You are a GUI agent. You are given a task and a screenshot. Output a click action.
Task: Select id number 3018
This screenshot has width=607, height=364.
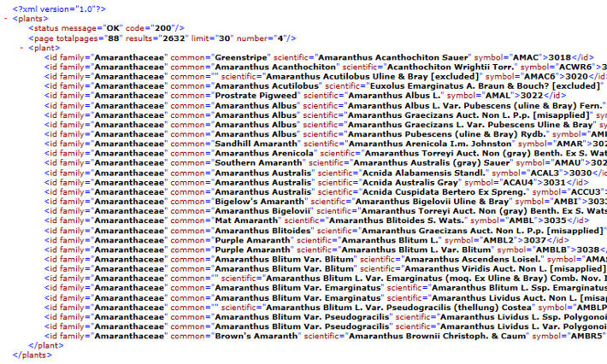(559, 57)
